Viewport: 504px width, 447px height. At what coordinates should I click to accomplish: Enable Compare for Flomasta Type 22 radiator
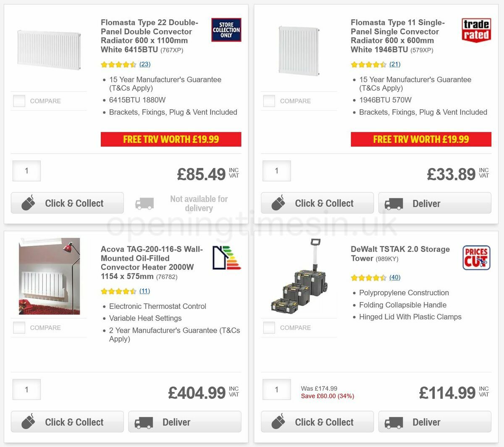[x=19, y=101]
